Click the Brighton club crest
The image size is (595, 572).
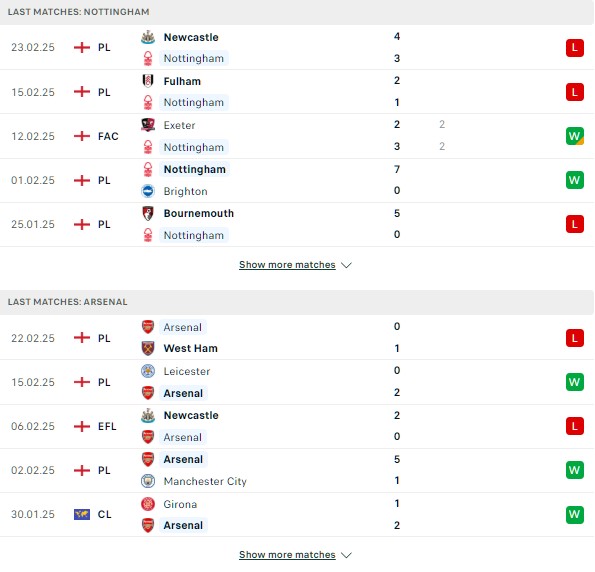[148, 191]
